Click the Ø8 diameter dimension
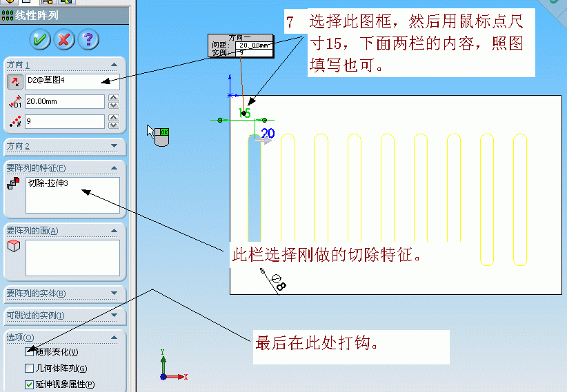 click(x=279, y=282)
